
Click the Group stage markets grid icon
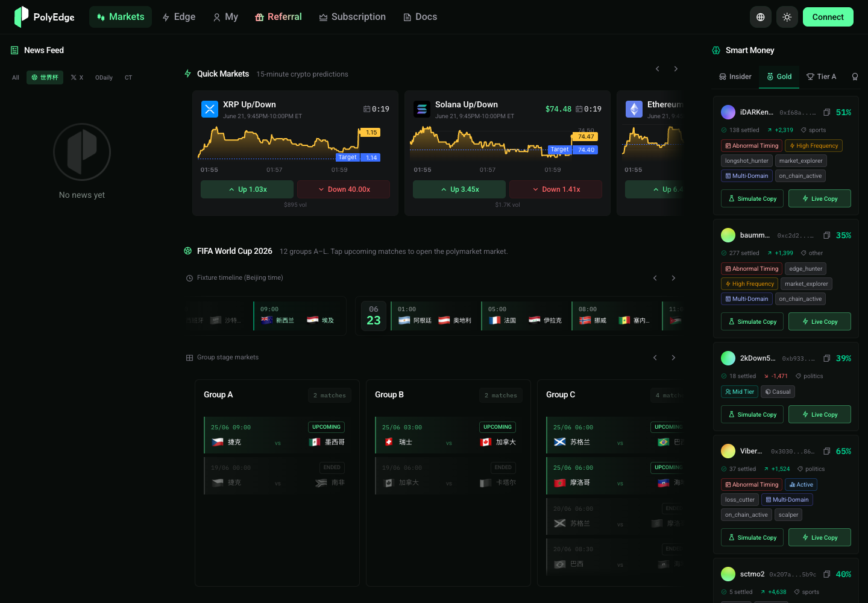(x=189, y=358)
